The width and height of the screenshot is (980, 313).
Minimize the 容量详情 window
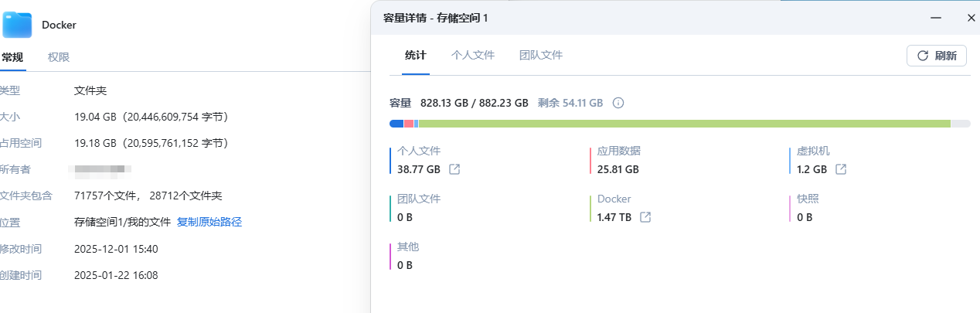click(x=937, y=17)
